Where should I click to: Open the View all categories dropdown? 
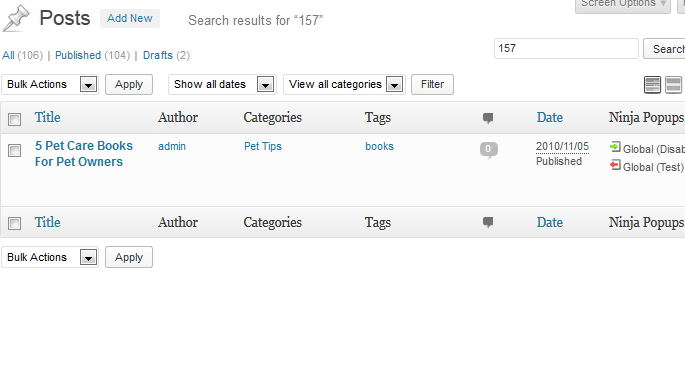pos(344,84)
